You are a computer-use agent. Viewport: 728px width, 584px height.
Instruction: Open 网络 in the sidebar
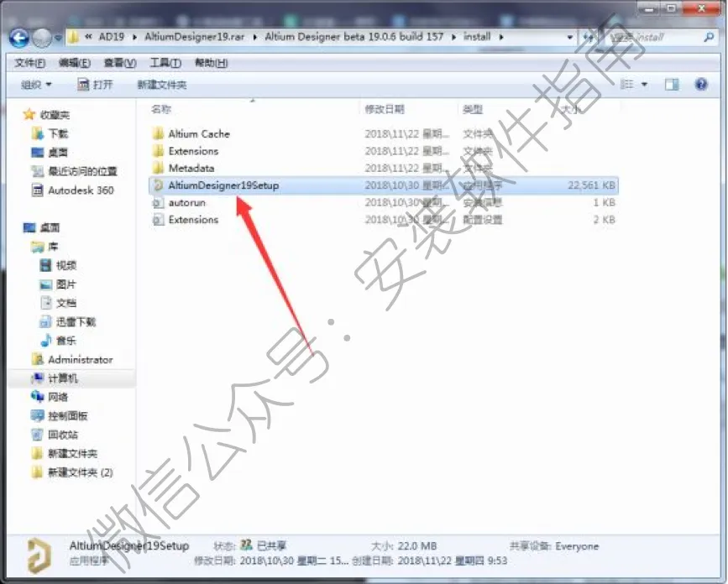coord(58,397)
